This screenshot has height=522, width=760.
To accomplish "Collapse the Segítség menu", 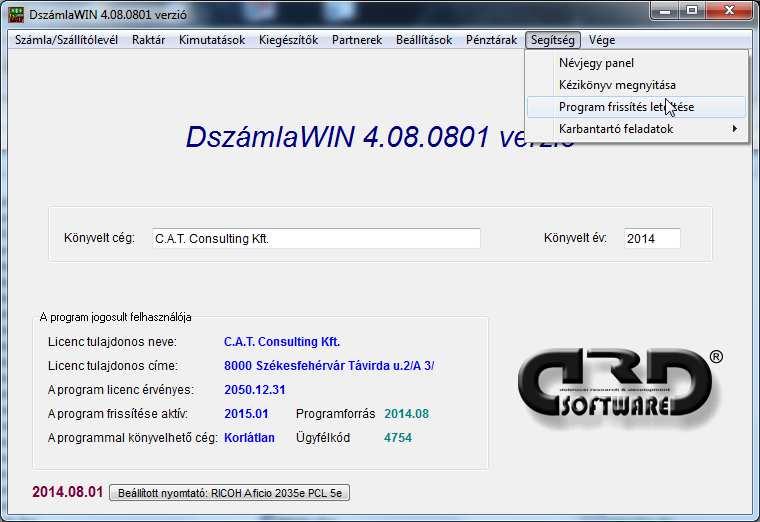I will pos(553,40).
